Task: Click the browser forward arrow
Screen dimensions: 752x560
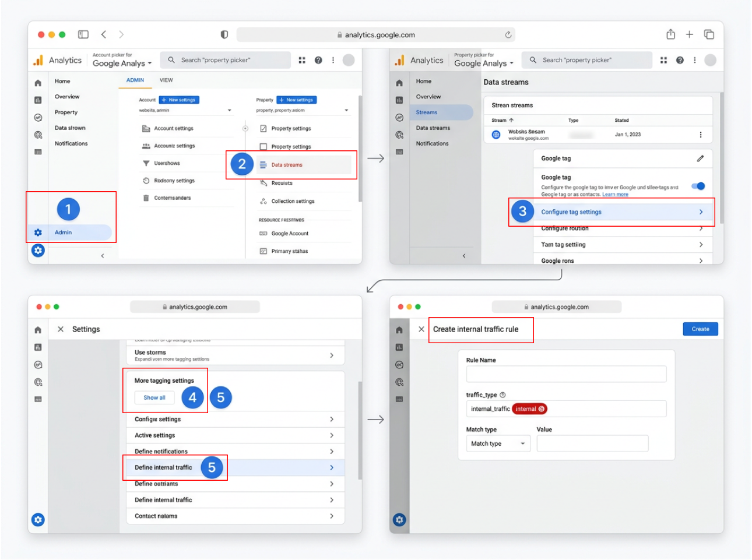Action: pos(121,34)
